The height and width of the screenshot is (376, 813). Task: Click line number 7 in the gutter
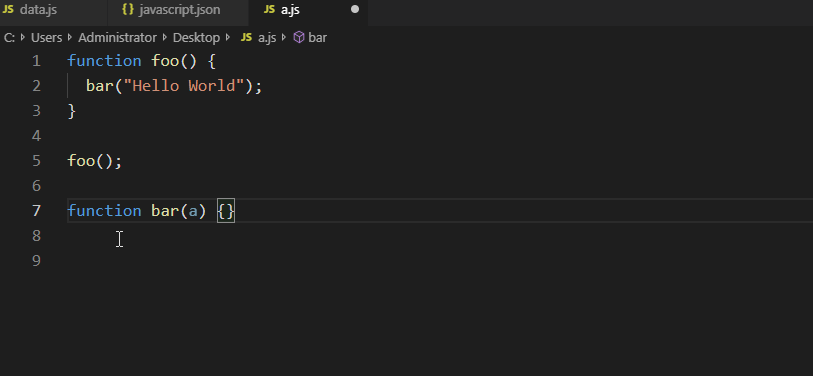[36, 211]
